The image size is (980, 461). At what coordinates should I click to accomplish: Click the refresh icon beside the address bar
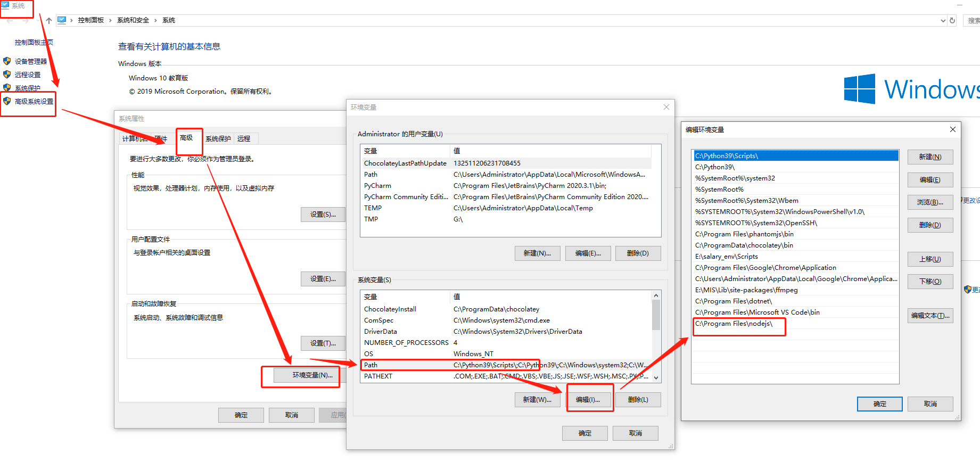(952, 20)
